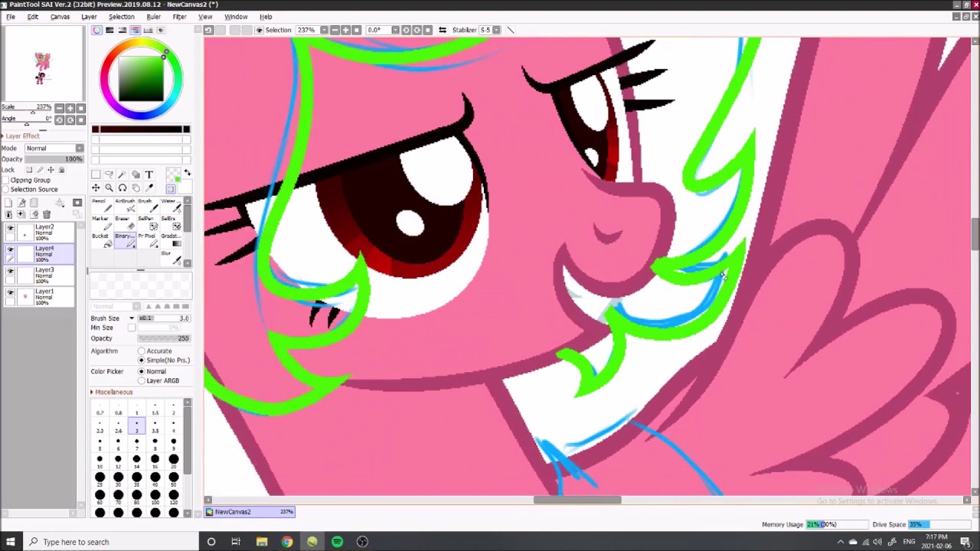Screen dimensions: 980x551
Task: Open Spotify from the taskbar
Action: click(337, 542)
